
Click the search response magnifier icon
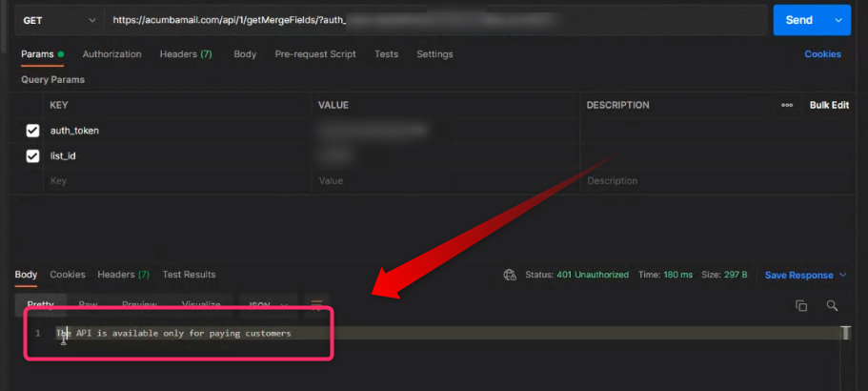click(832, 305)
